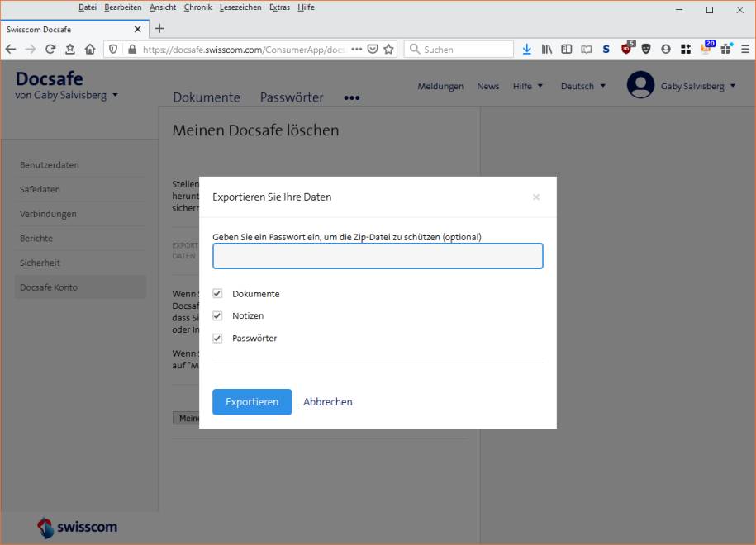
Task: Open the Extras menu
Action: tap(279, 7)
